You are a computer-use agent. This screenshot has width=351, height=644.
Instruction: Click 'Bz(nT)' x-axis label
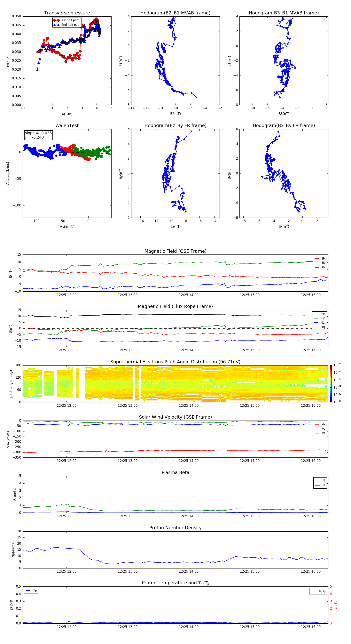point(175,227)
